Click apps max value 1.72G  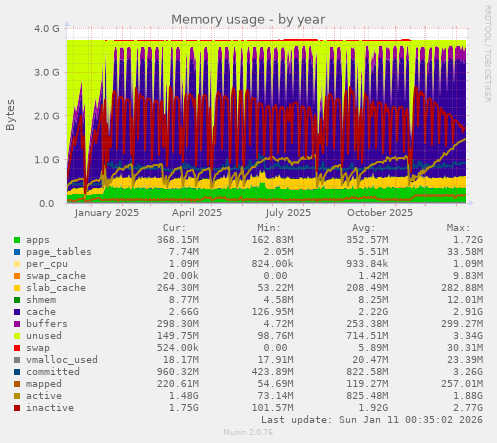[468, 240]
